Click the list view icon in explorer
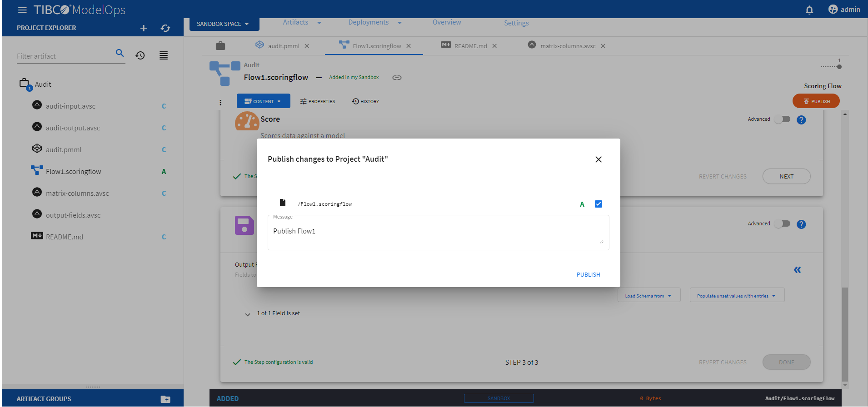868x407 pixels. [x=164, y=55]
